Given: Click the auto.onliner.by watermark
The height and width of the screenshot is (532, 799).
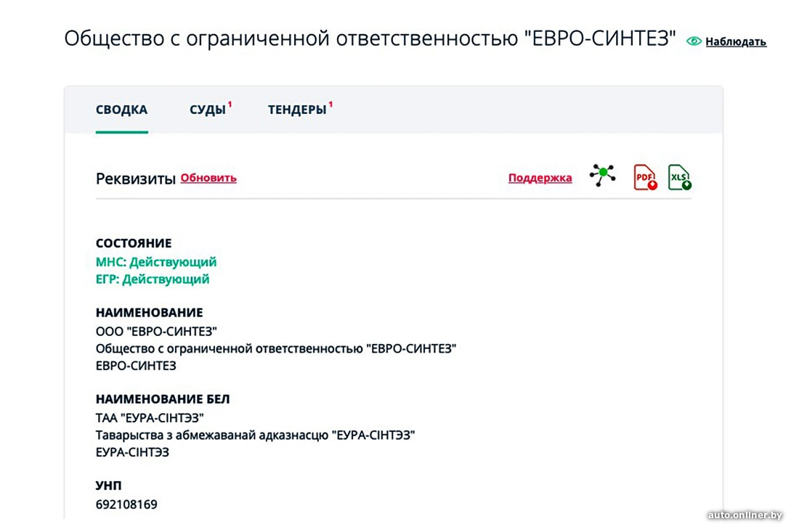Looking at the screenshot, I should [x=745, y=515].
